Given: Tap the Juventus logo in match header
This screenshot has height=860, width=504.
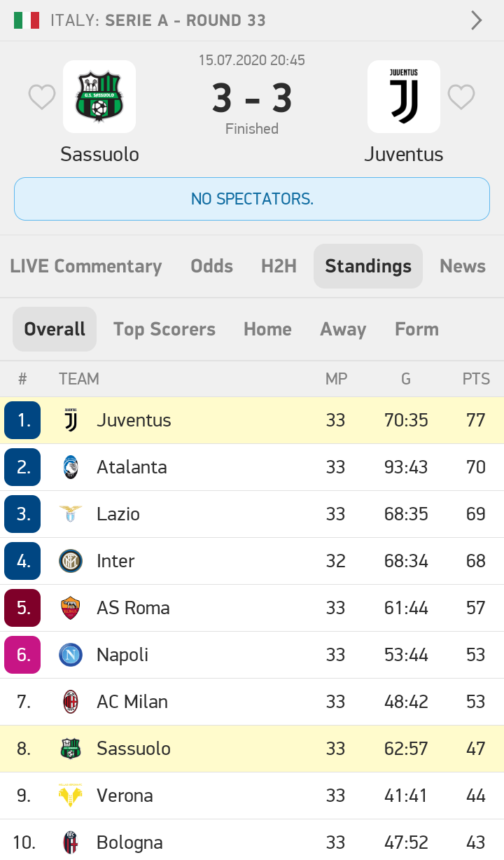Looking at the screenshot, I should [x=404, y=97].
